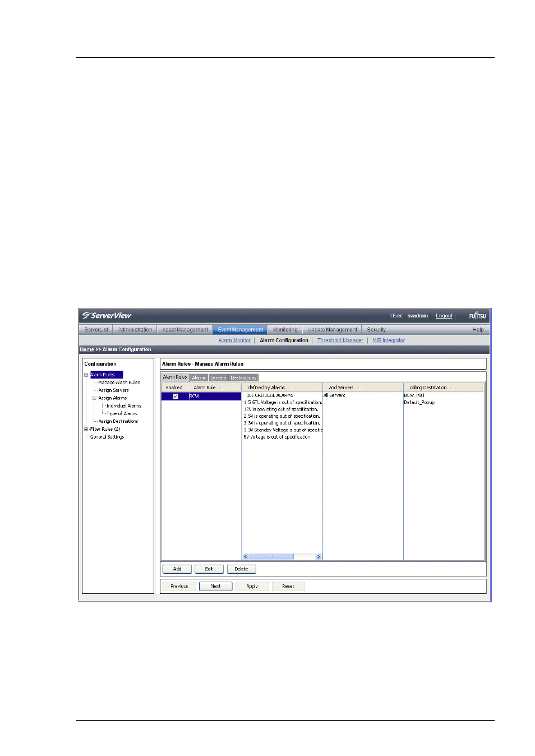Screen dimensions: 535x756
Task: Sort by the and Servers column header
Action: [x=363, y=388]
